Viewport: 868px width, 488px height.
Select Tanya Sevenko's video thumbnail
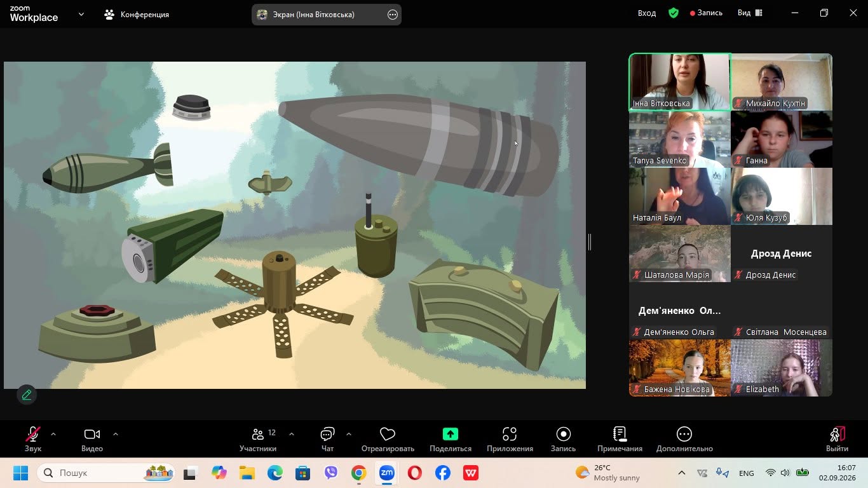pyautogui.click(x=680, y=139)
